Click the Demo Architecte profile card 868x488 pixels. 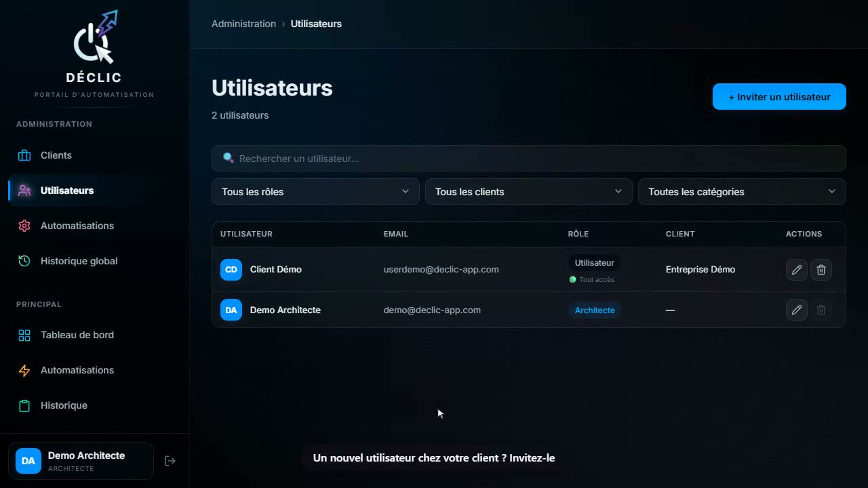(x=81, y=461)
